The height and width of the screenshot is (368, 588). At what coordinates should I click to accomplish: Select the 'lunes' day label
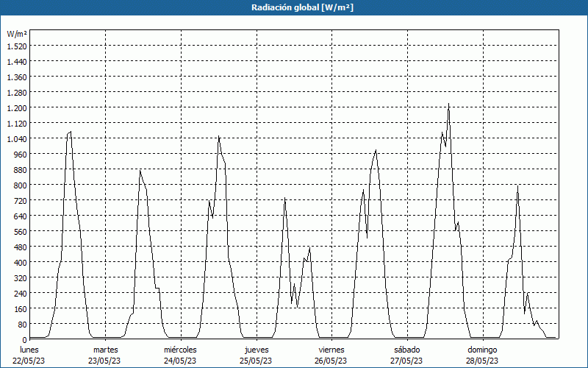click(29, 350)
